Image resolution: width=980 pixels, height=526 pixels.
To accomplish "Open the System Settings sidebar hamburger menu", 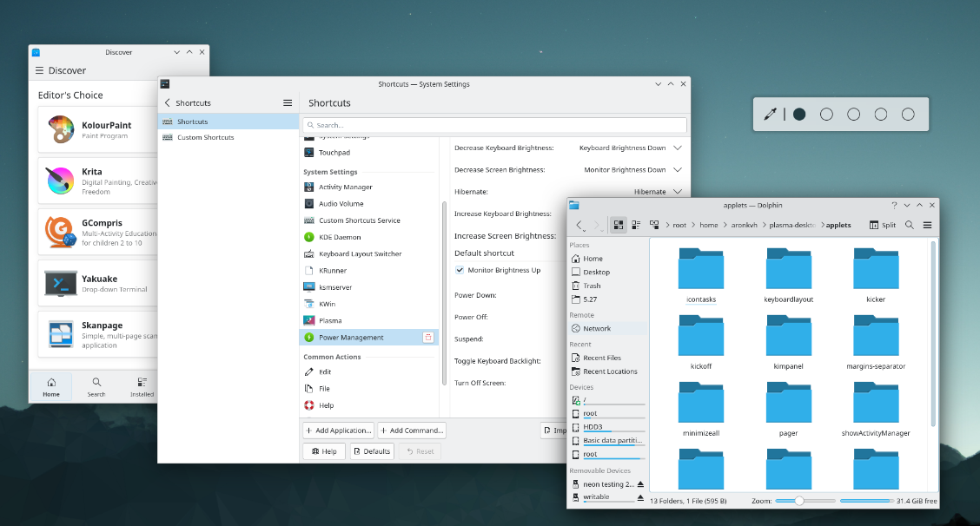I will [x=288, y=103].
